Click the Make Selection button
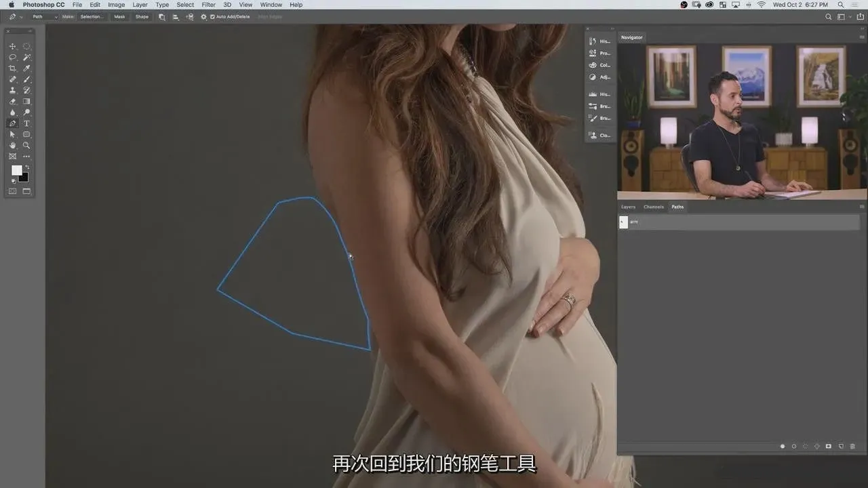 coord(92,16)
